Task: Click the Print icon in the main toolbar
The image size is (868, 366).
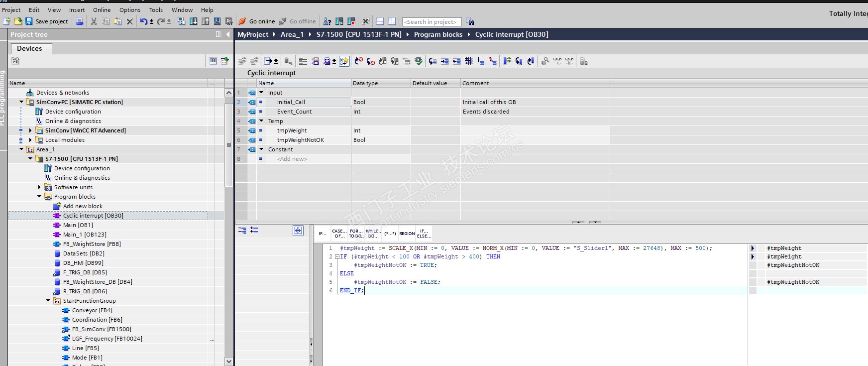Action: (x=79, y=21)
